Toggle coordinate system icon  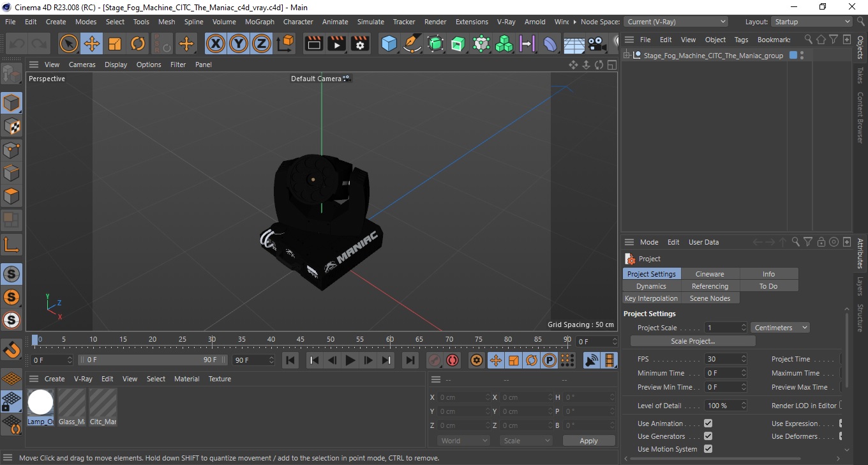point(285,43)
